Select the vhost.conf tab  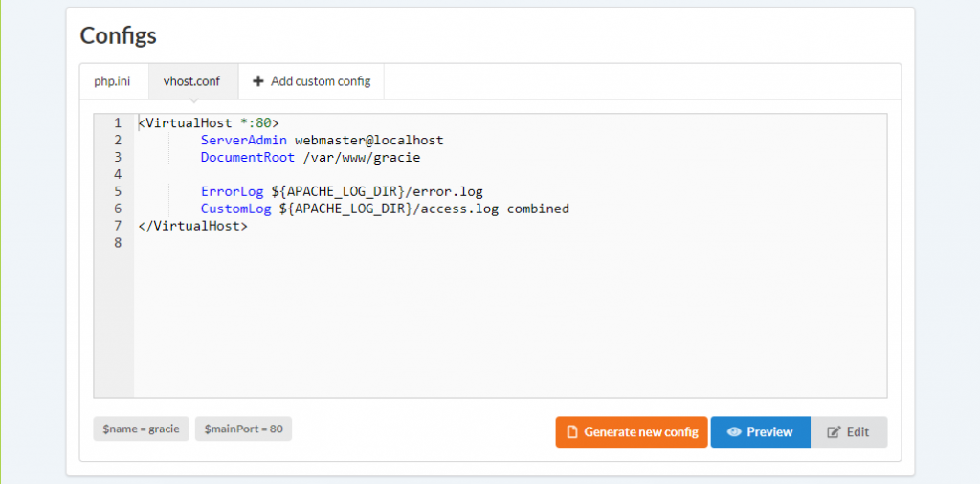click(x=191, y=81)
